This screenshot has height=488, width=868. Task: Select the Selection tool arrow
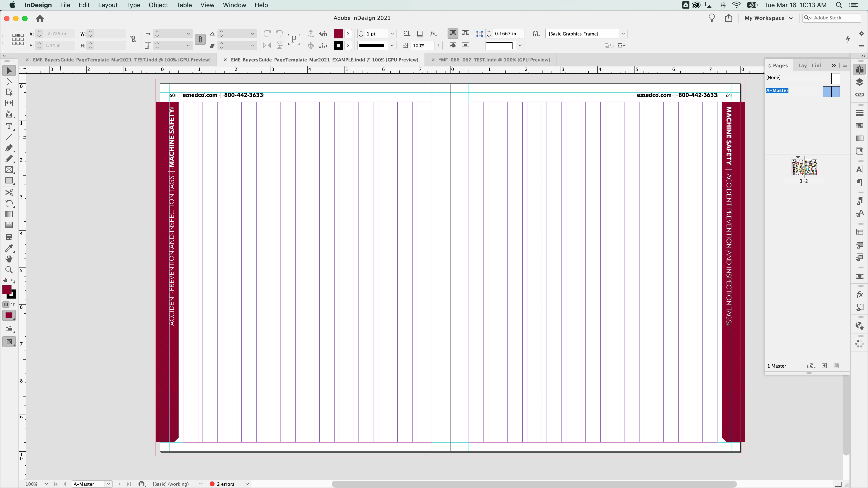click(9, 71)
